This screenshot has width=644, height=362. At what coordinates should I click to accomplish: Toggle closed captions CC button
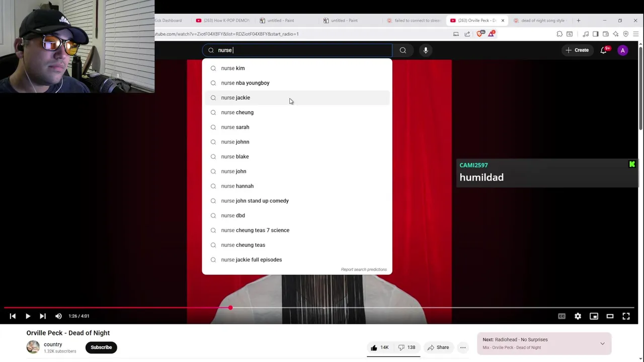coord(561,316)
